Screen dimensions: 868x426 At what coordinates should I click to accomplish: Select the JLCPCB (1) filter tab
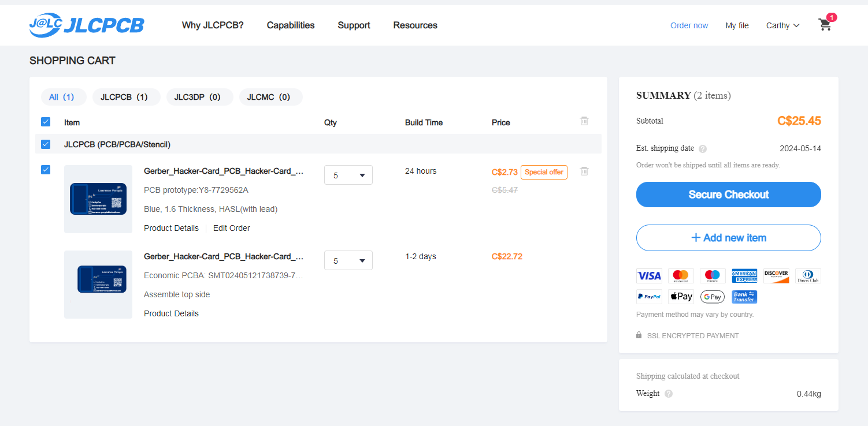pyautogui.click(x=126, y=97)
